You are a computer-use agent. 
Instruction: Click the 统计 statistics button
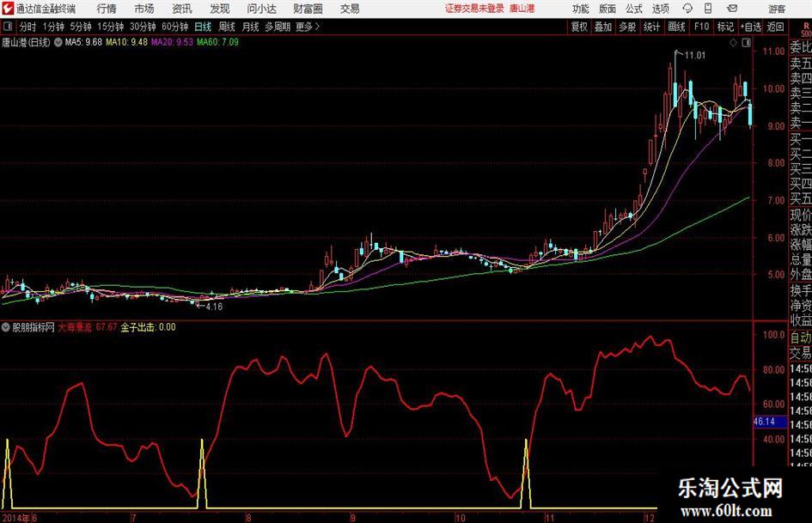(651, 27)
